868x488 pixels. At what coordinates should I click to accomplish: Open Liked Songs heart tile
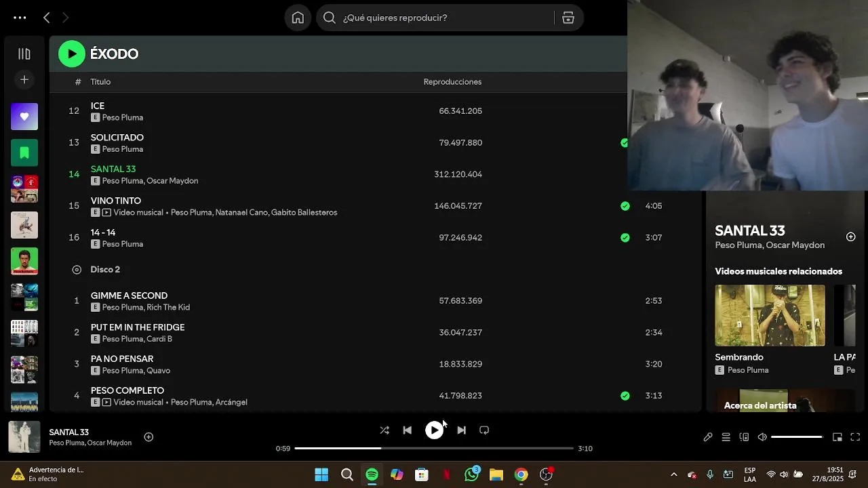[24, 117]
